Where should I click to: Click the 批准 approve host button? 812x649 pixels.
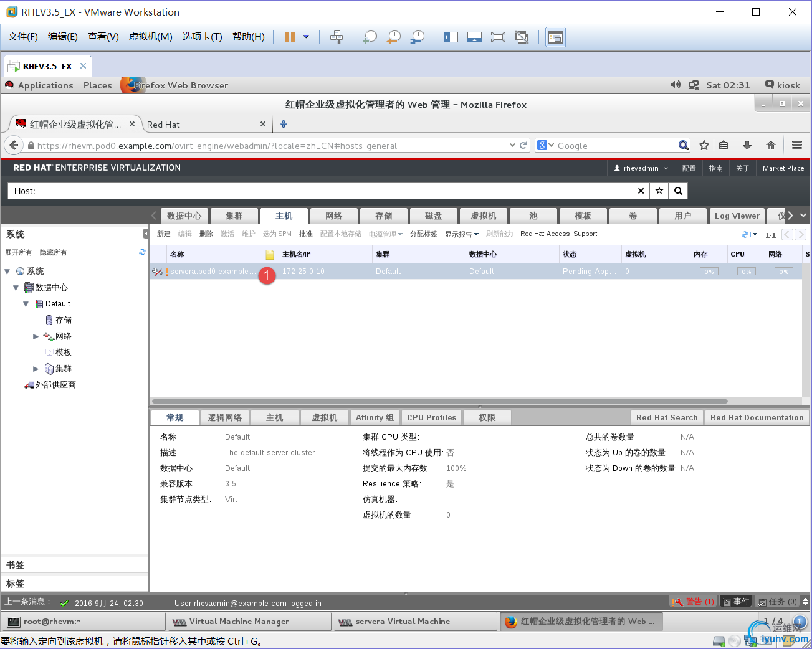[x=306, y=234]
